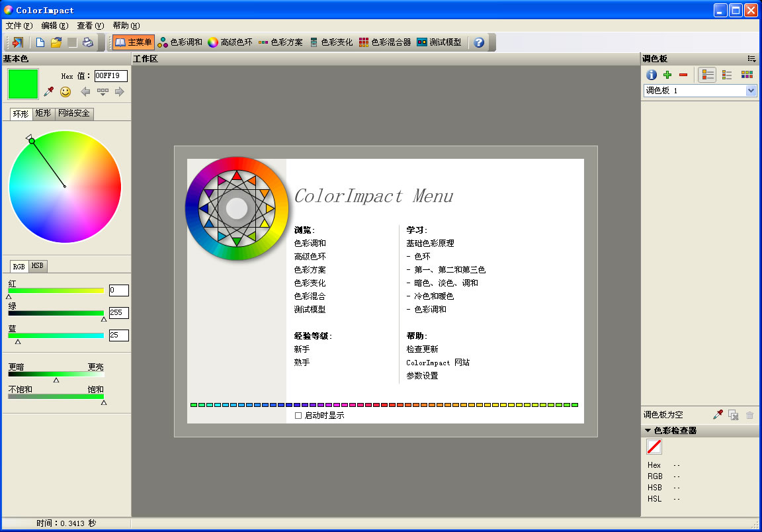Image resolution: width=762 pixels, height=532 pixels.
Task: Click the palette copy icon beside the eyedropper
Action: pyautogui.click(x=734, y=415)
